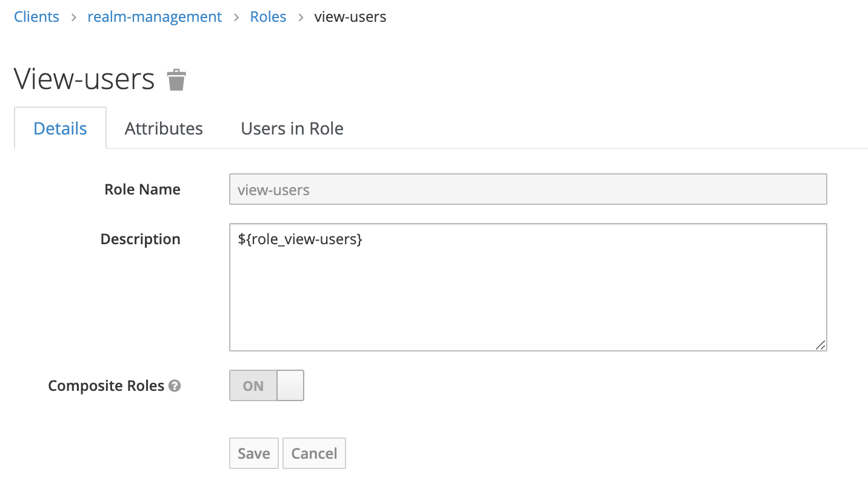
Task: Click the disabled Role Name field
Action: point(527,190)
